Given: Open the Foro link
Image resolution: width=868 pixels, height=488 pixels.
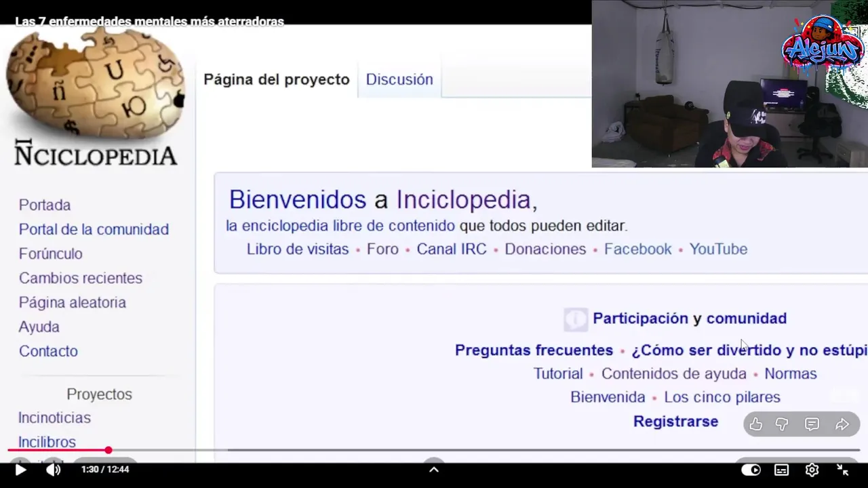Looking at the screenshot, I should (382, 249).
